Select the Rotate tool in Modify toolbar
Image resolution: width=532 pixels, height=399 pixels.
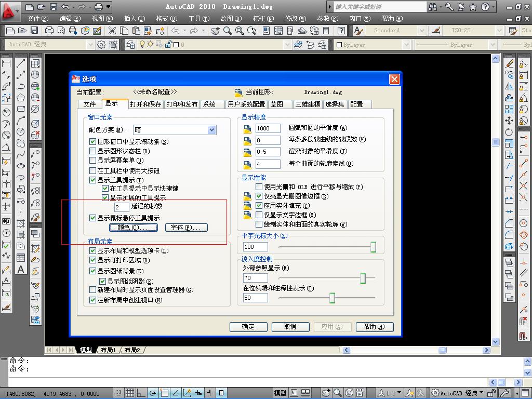point(509,132)
